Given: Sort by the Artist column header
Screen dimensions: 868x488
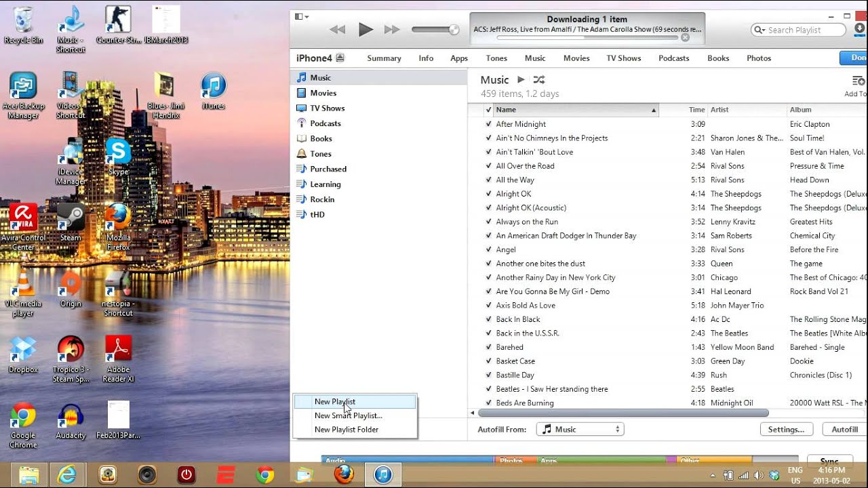Looking at the screenshot, I should pos(747,110).
